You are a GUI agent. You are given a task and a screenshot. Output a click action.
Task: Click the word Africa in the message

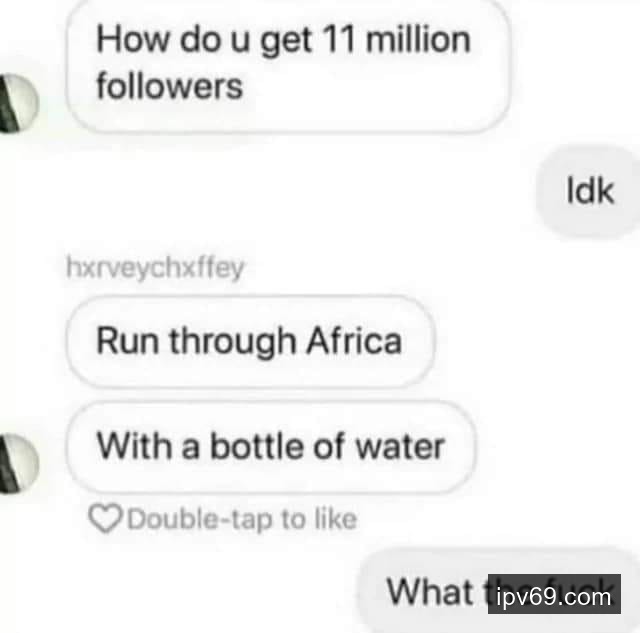pyautogui.click(x=354, y=341)
